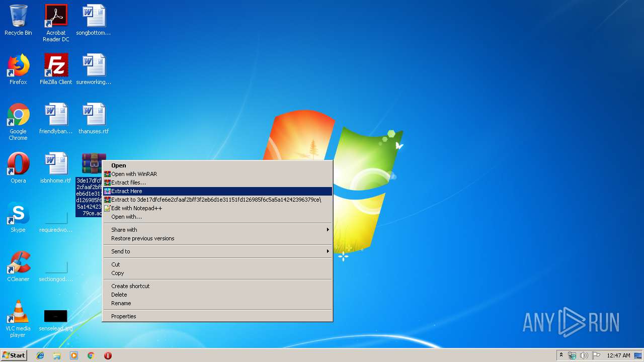The image size is (644, 362).
Task: Open Properties from context menu
Action: point(217,316)
